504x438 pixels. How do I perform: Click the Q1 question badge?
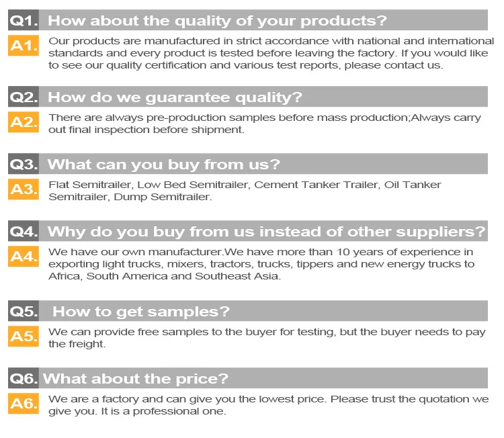[24, 20]
